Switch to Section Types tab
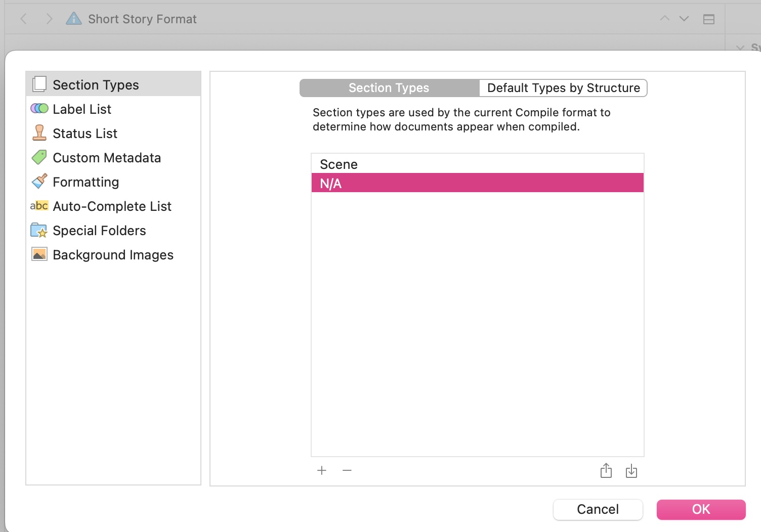The width and height of the screenshot is (761, 532). (389, 87)
